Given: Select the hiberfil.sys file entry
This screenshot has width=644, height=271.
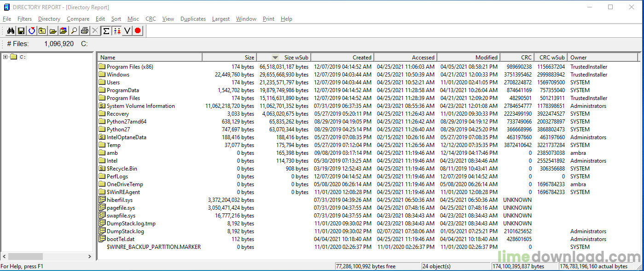Looking at the screenshot, I should tap(120, 200).
